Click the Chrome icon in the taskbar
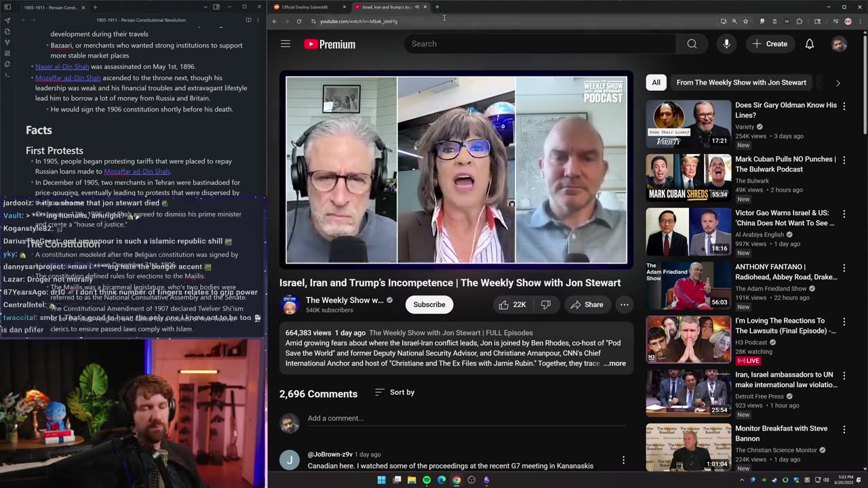The height and width of the screenshot is (488, 868). 456,480
